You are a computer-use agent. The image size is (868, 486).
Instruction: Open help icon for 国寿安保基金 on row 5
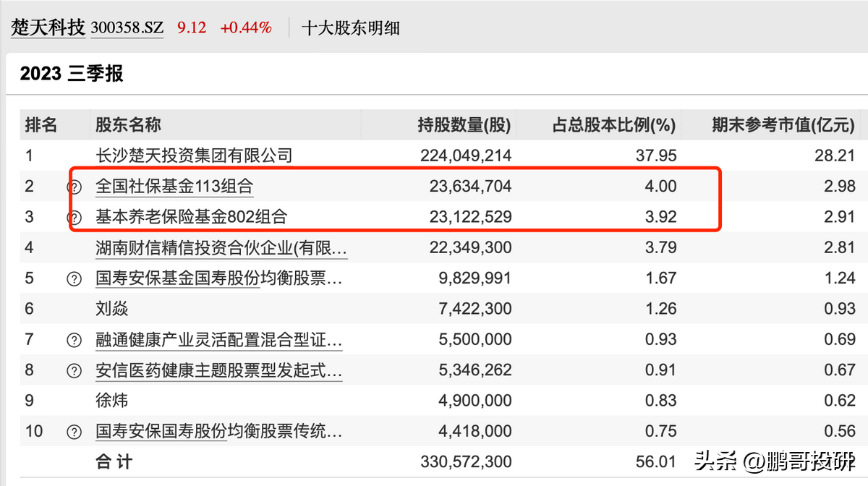[x=74, y=278]
